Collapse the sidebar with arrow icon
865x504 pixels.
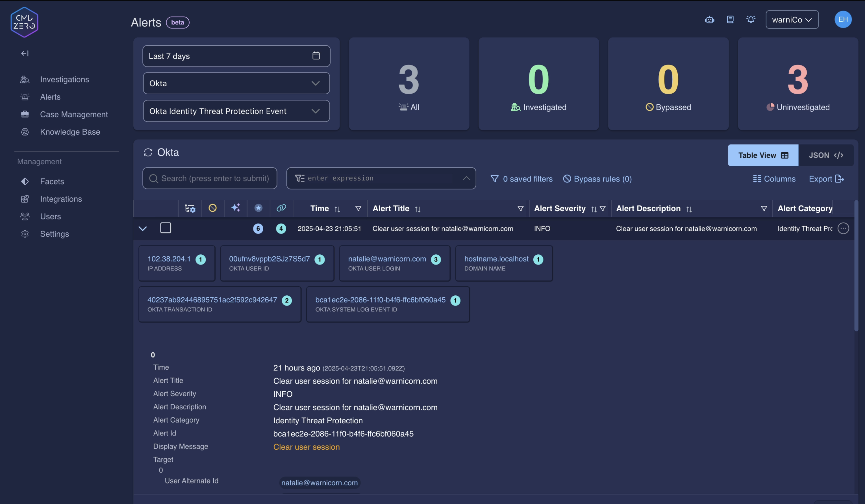pos(25,53)
